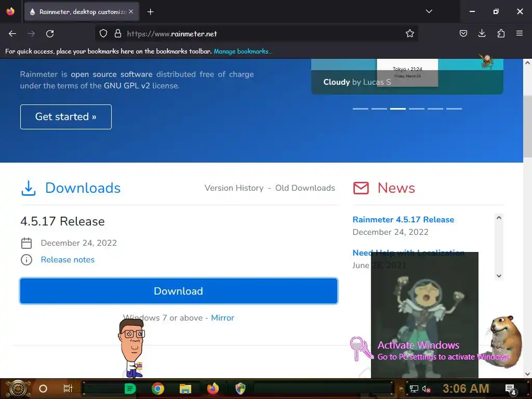Click muted volume icon in tray
Screen dimensions: 532x399
pyautogui.click(x=426, y=389)
